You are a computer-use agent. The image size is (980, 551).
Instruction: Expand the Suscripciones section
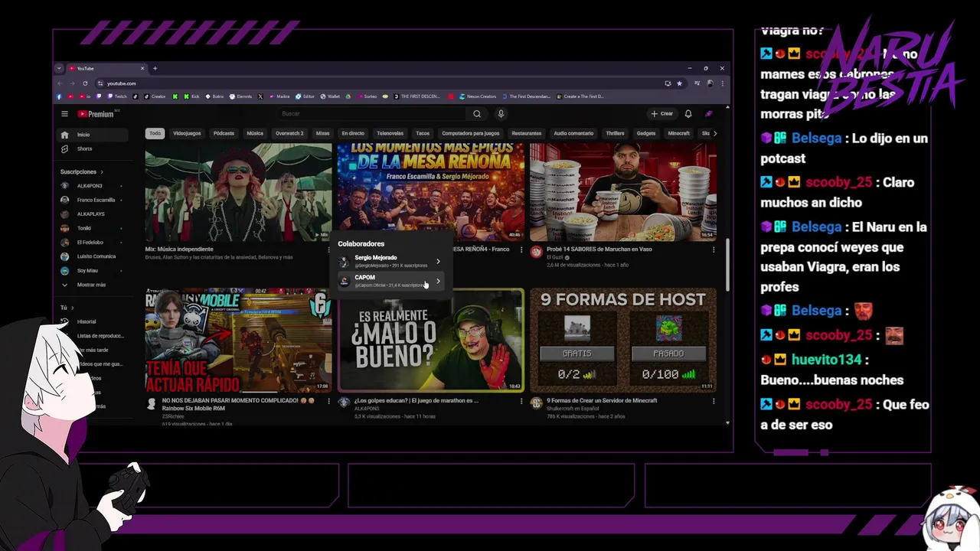[82, 171]
